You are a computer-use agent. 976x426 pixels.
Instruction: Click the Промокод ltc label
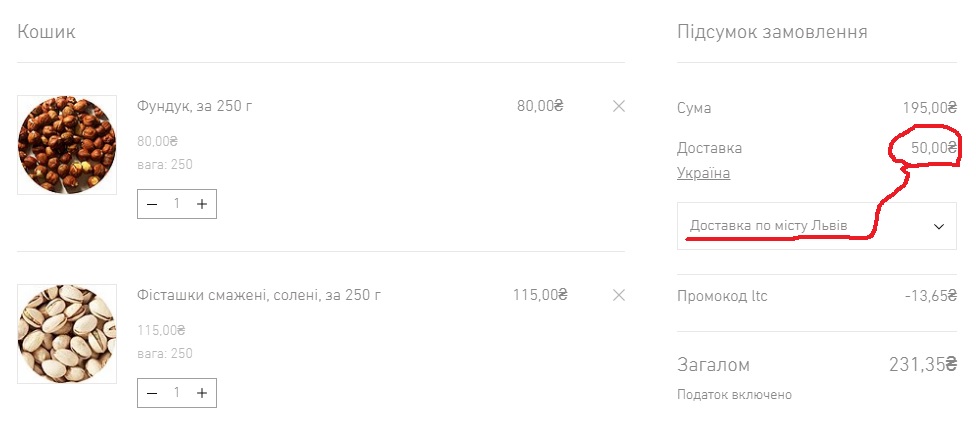(722, 296)
